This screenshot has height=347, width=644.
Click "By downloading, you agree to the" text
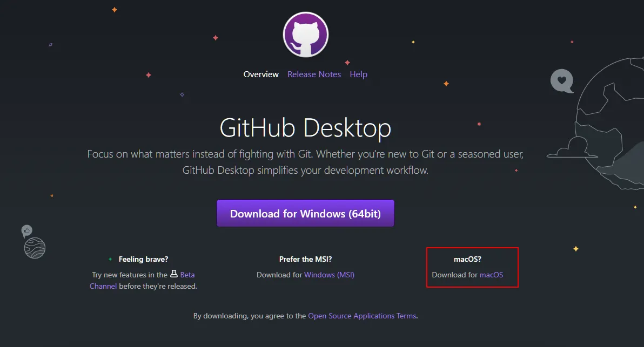coord(250,316)
